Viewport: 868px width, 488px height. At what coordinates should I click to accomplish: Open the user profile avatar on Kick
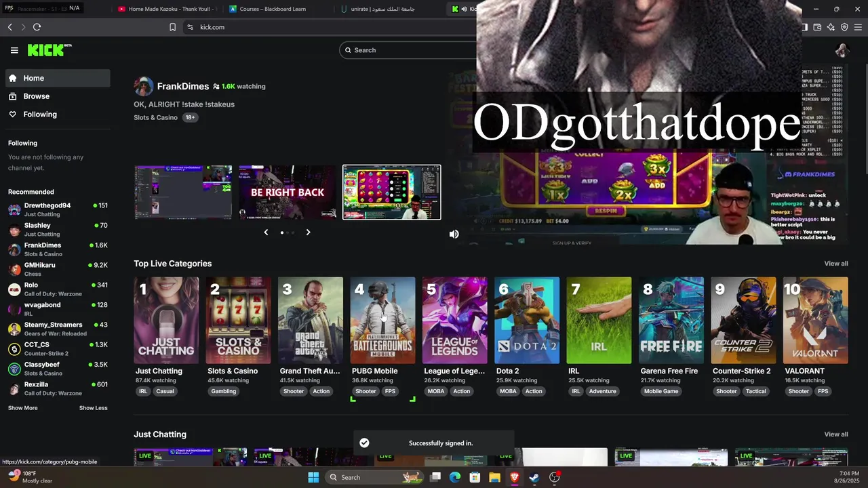pyautogui.click(x=842, y=50)
